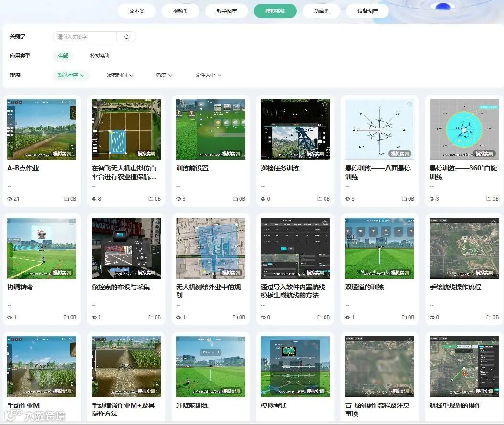Click the search magnifier icon
Image resolution: width=504 pixels, height=425 pixels.
pos(126,37)
